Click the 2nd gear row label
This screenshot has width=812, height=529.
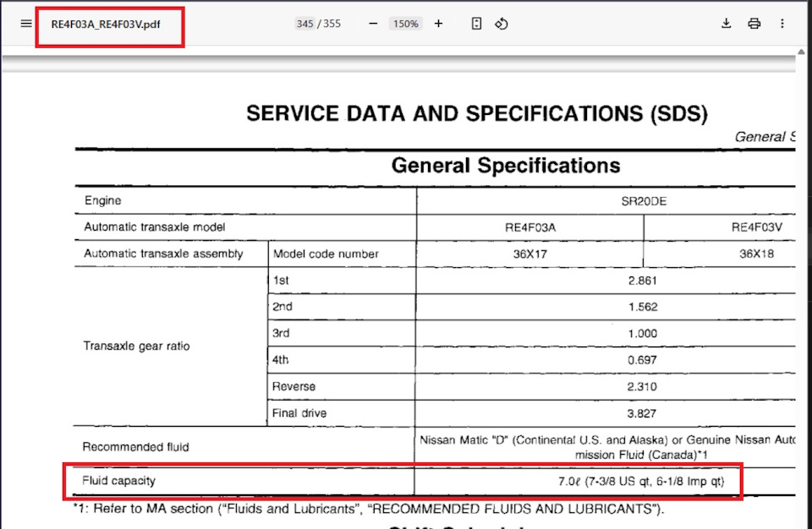coord(283,307)
